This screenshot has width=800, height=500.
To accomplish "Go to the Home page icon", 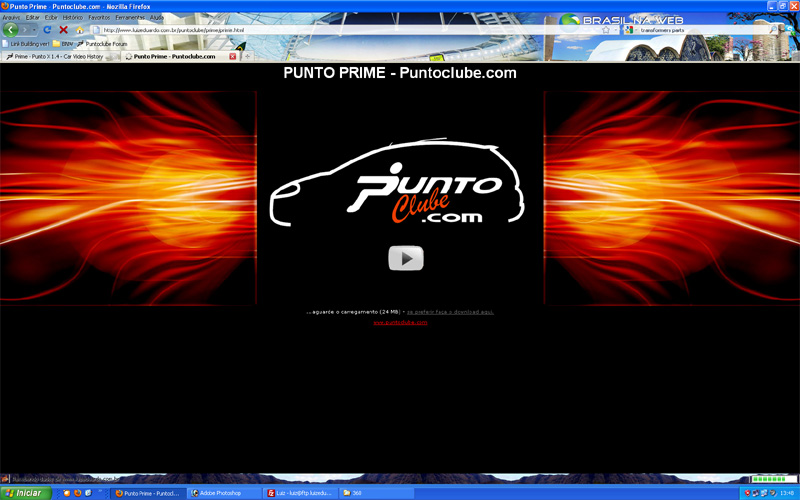I will point(80,30).
